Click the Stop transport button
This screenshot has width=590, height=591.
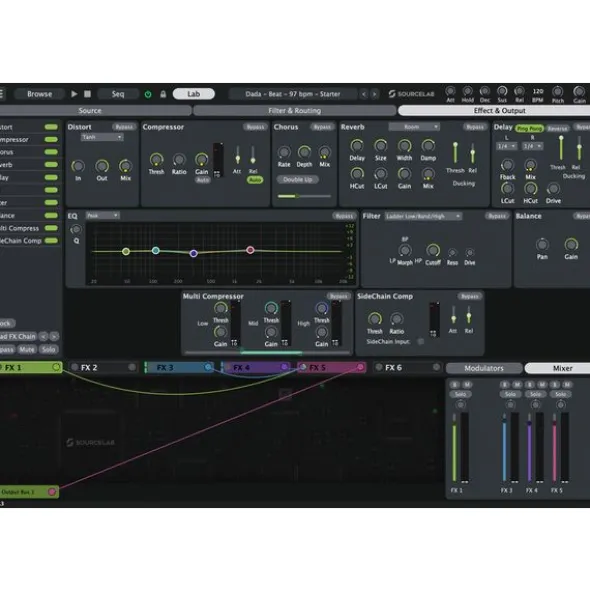tap(87, 94)
